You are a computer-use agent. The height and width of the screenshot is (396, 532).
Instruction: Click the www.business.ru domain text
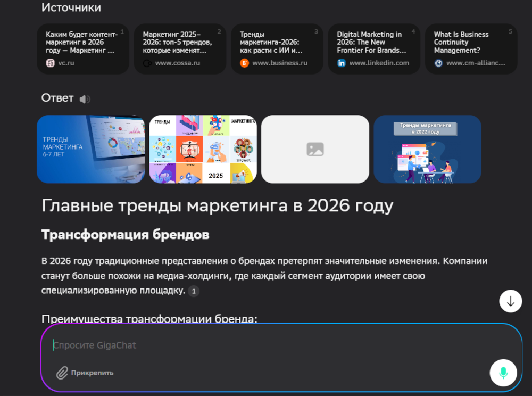280,63
